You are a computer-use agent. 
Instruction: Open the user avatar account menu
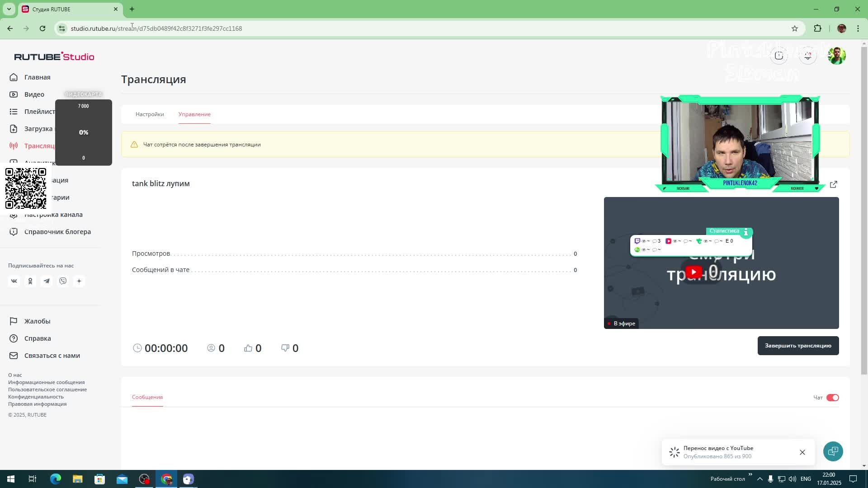pyautogui.click(x=837, y=56)
